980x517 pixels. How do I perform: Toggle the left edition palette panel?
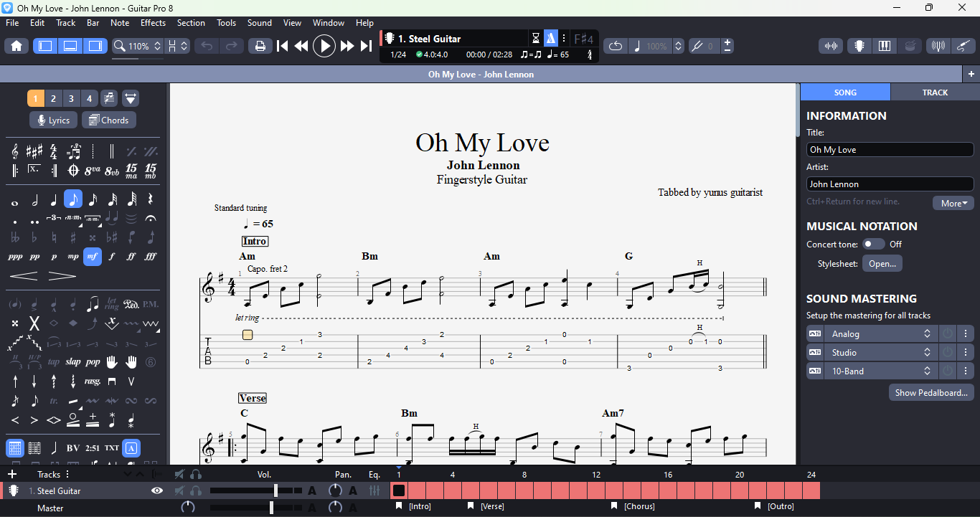(x=45, y=46)
